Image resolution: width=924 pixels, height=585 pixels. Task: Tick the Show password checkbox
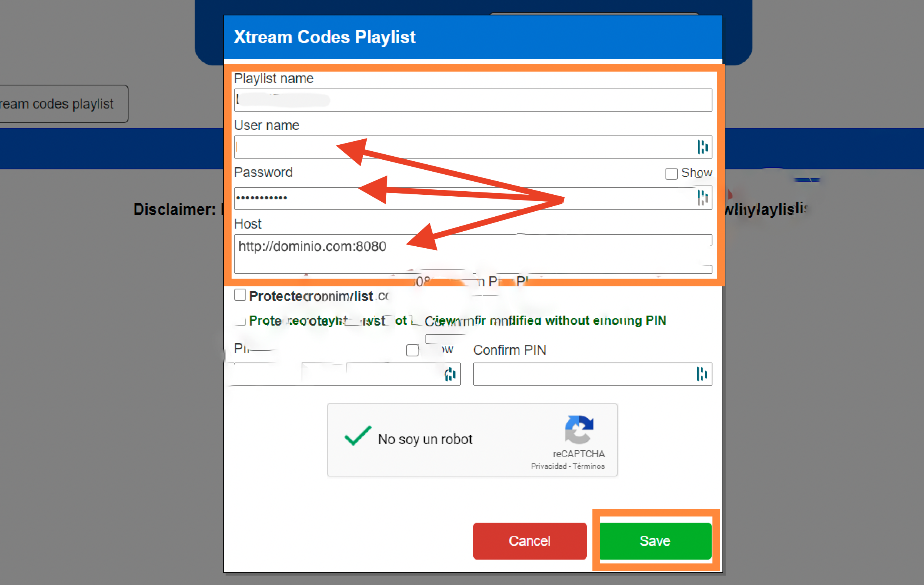click(x=671, y=174)
